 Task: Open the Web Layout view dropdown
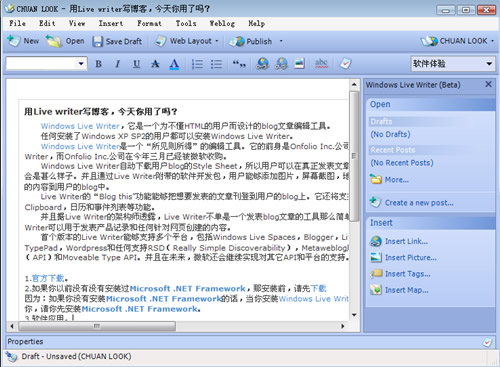(x=187, y=41)
